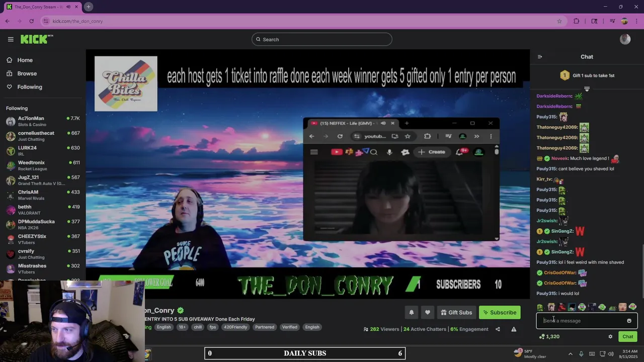Click Ac7ionMan's avatar icon

click(x=11, y=121)
